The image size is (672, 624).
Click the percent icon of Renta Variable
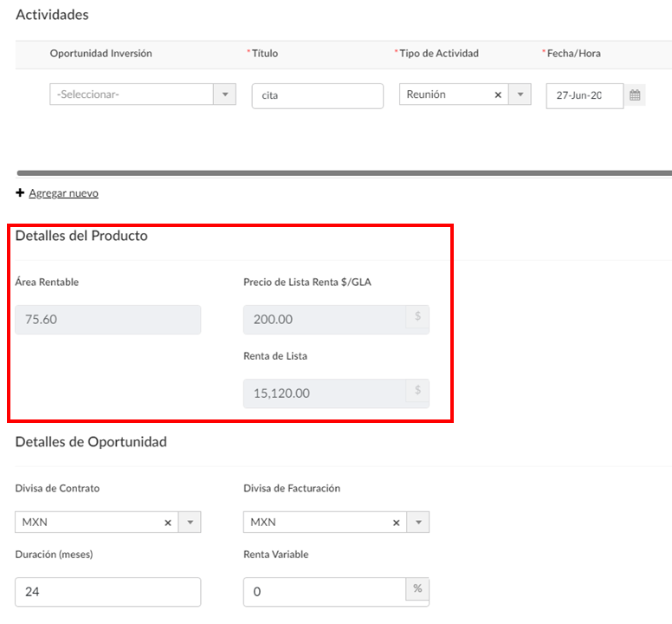(x=418, y=588)
